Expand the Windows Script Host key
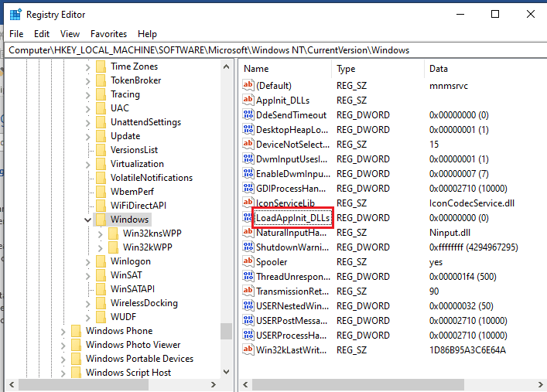The image size is (547, 392). (63, 373)
